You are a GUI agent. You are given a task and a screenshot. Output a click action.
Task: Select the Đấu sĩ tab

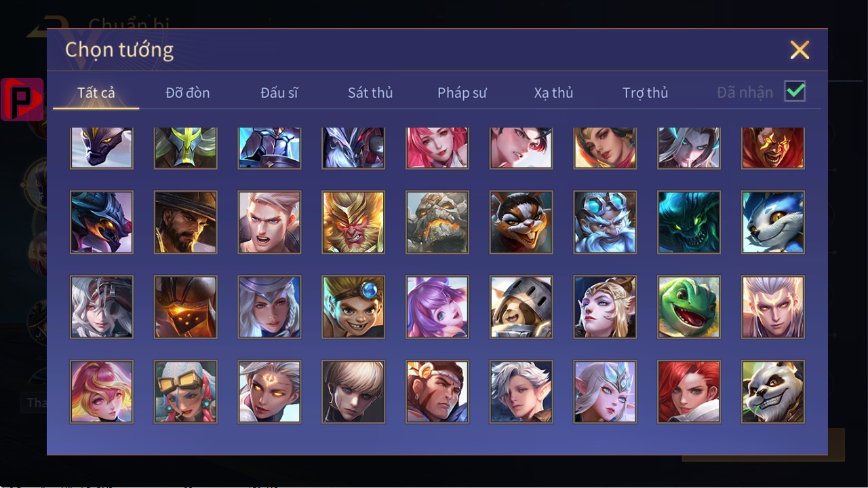pos(279,92)
